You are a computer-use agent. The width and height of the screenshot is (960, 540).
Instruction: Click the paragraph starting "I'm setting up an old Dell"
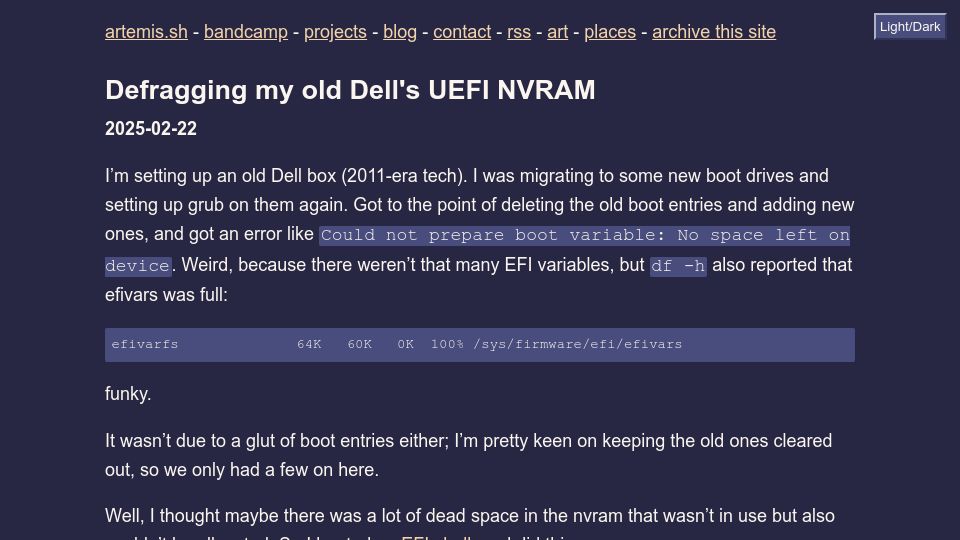tap(480, 234)
